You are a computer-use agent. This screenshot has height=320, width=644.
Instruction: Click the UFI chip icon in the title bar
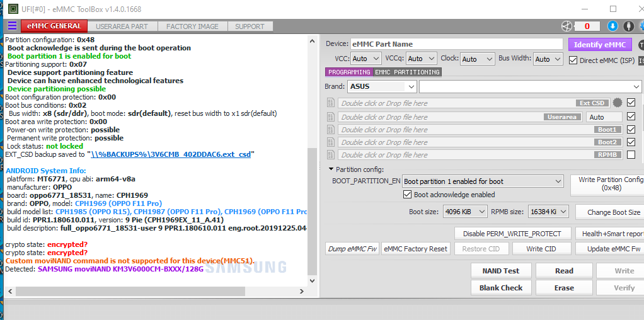point(13,9)
